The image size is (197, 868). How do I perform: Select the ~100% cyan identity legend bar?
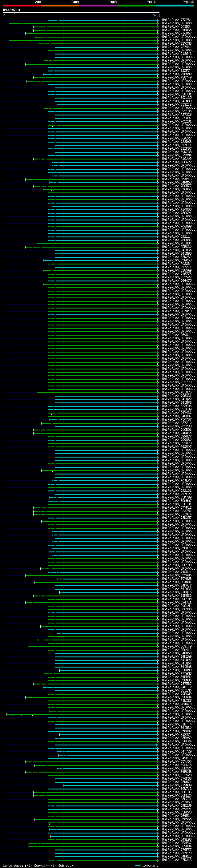175,6
